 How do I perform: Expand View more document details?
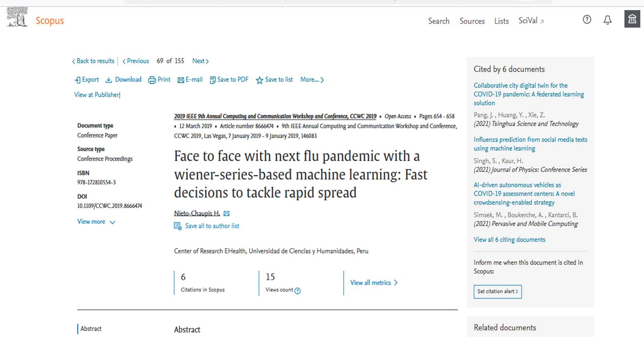coord(96,222)
